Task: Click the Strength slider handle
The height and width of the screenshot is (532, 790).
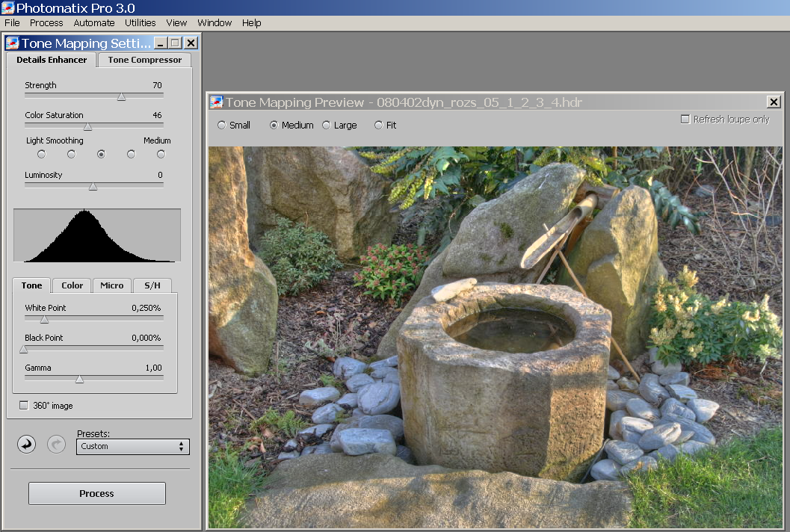Action: [121, 96]
